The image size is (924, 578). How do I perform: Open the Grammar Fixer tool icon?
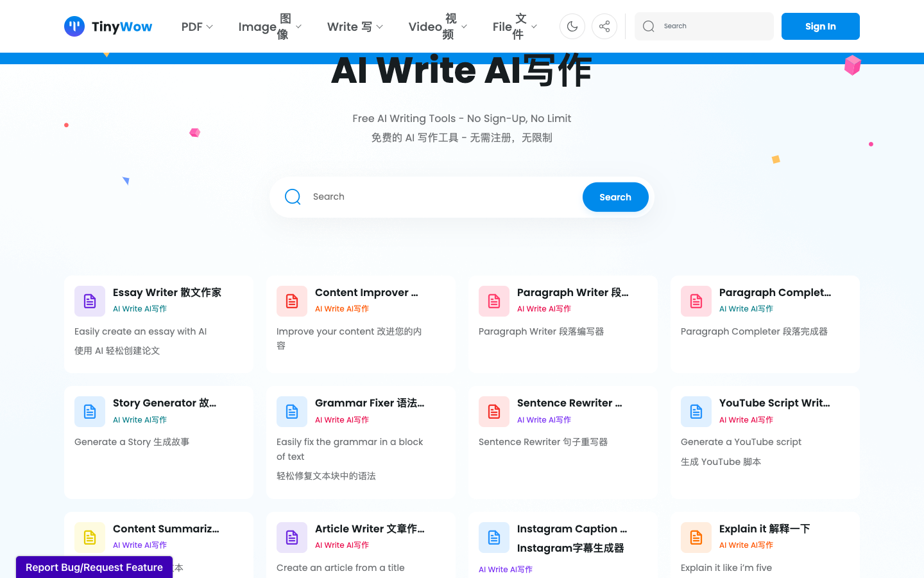(x=291, y=411)
